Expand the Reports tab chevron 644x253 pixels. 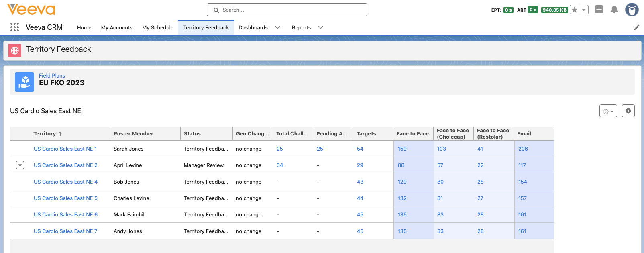pyautogui.click(x=321, y=27)
